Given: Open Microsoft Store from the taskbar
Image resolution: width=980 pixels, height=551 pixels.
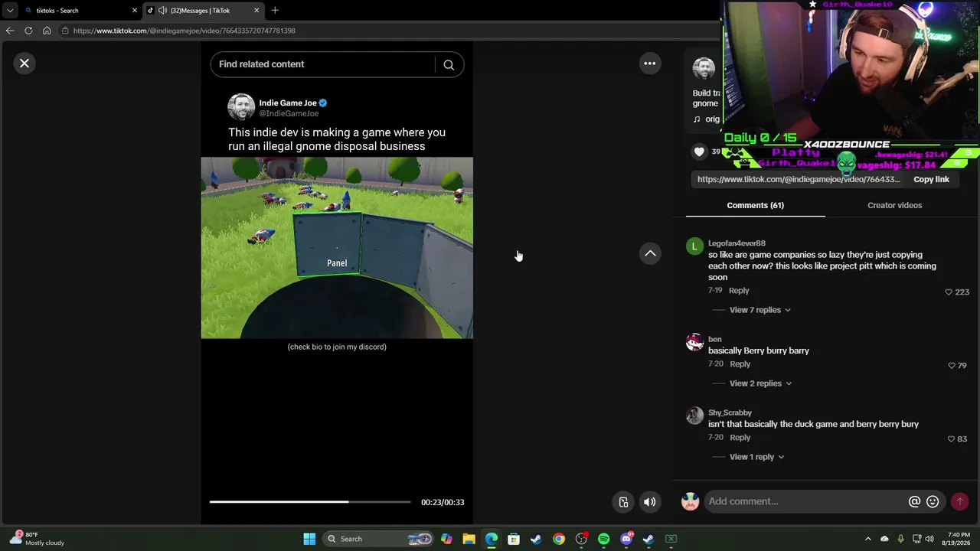Looking at the screenshot, I should pyautogui.click(x=514, y=539).
